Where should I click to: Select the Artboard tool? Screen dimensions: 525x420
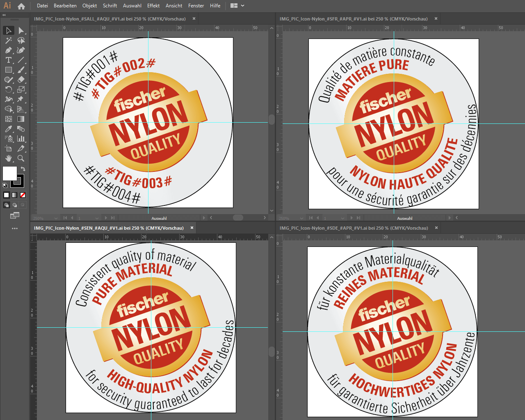coord(8,148)
